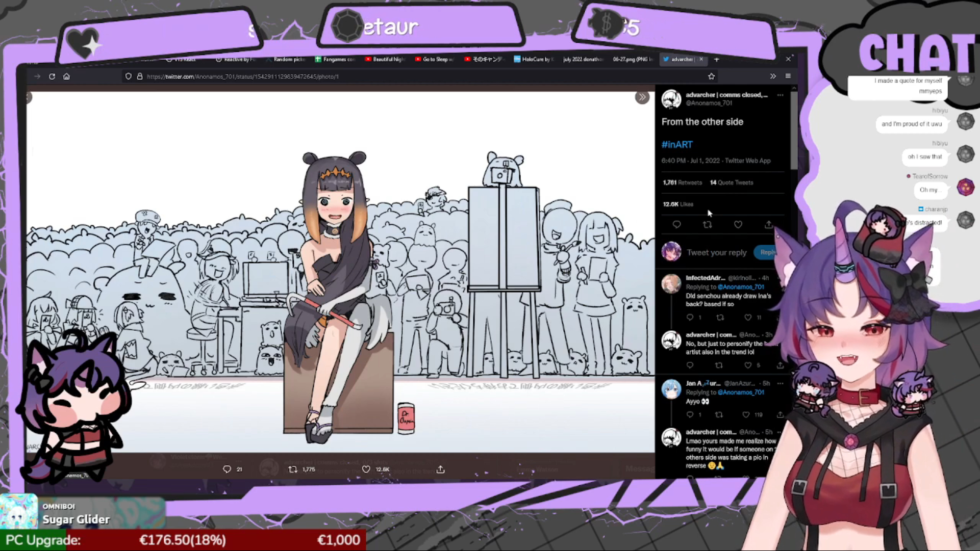Switch to the 06-27.png tab
This screenshot has width=980, height=551.
pos(633,60)
